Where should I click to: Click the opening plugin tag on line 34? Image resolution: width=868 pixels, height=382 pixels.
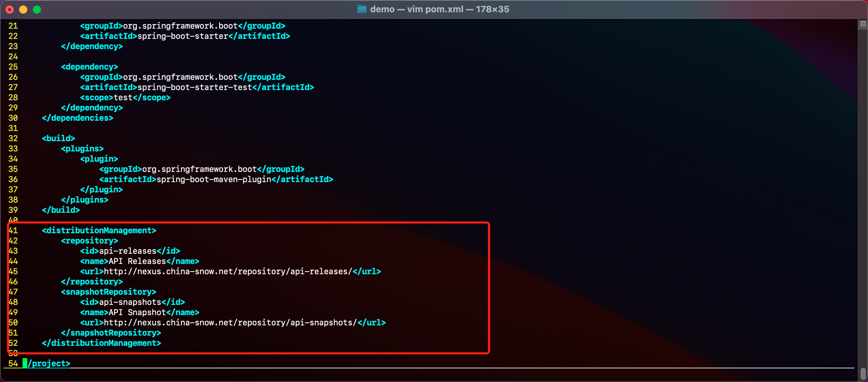point(99,159)
